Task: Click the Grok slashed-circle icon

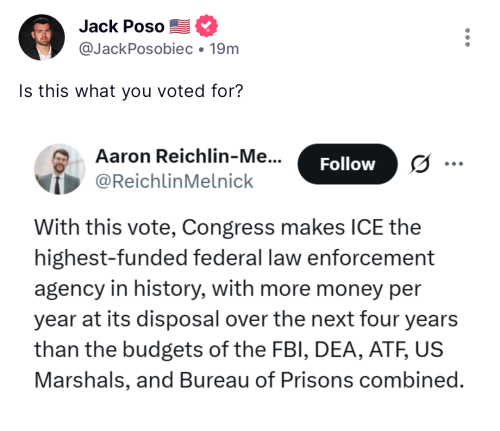Action: click(x=420, y=164)
